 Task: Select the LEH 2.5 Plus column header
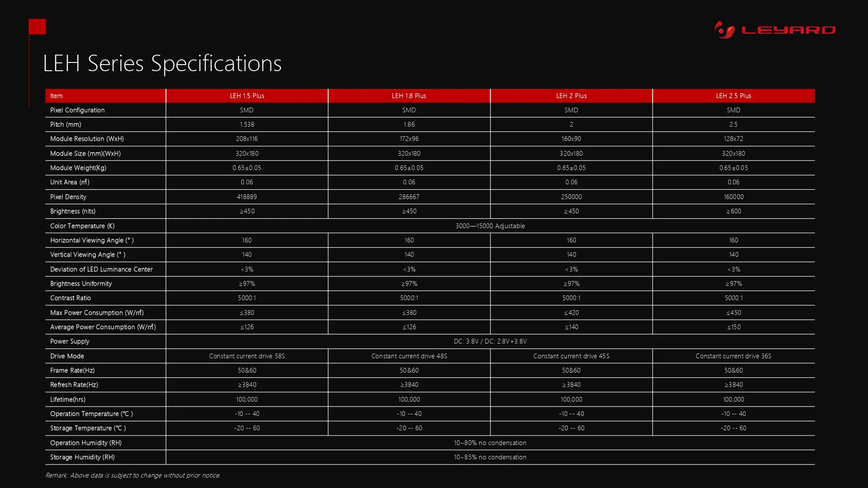point(733,96)
